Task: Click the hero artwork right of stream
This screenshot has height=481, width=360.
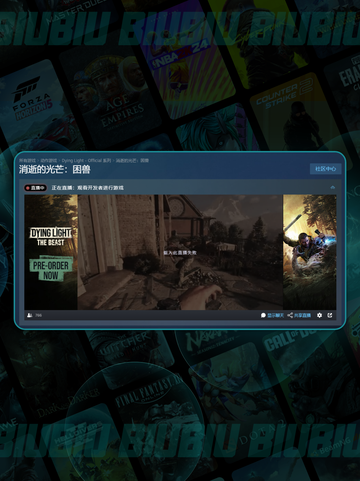Action: [x=309, y=252]
